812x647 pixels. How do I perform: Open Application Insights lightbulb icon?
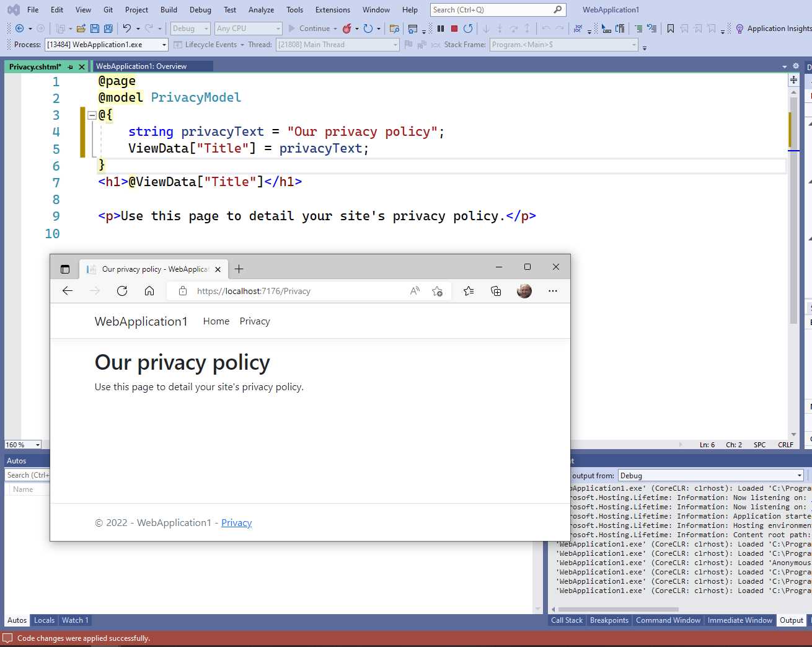739,29
